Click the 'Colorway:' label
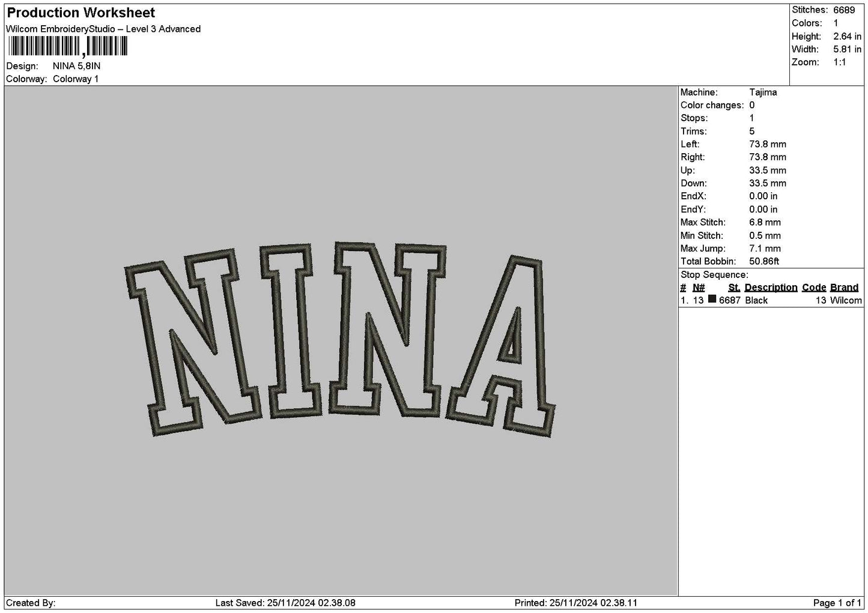This screenshot has height=613, width=868. click(26, 79)
